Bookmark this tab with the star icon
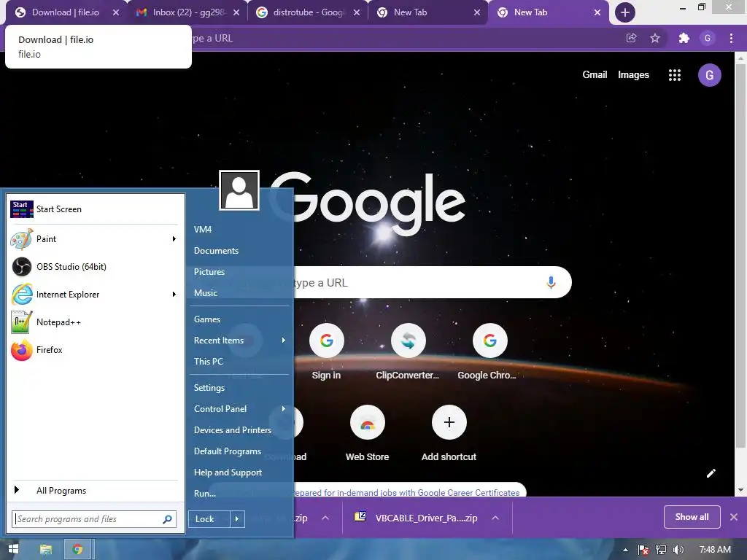 pos(655,38)
